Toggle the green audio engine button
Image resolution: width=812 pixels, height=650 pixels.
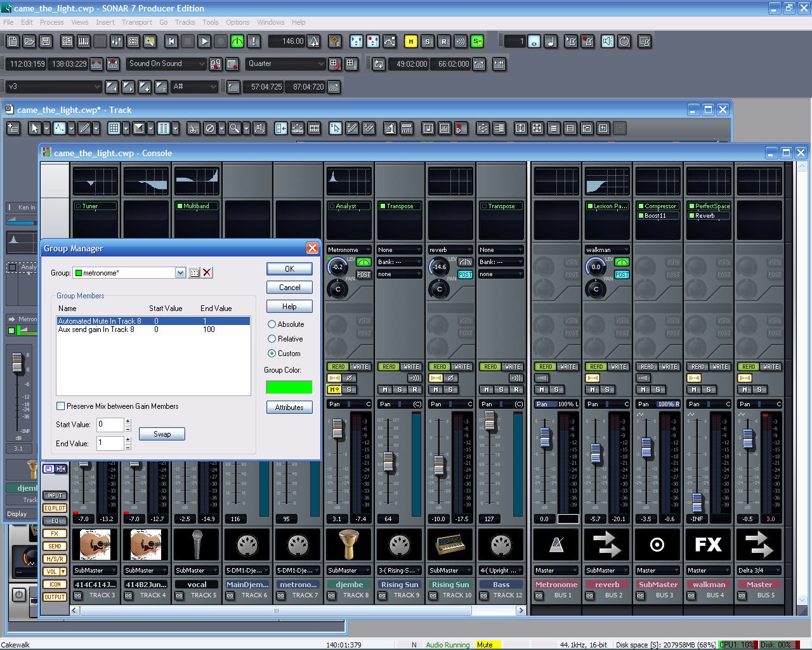(237, 41)
